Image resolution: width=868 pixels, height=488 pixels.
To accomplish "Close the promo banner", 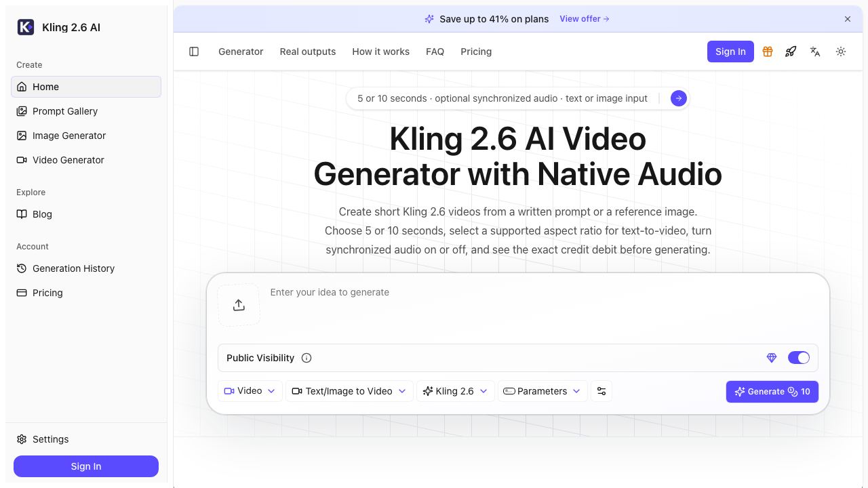I will (x=848, y=19).
